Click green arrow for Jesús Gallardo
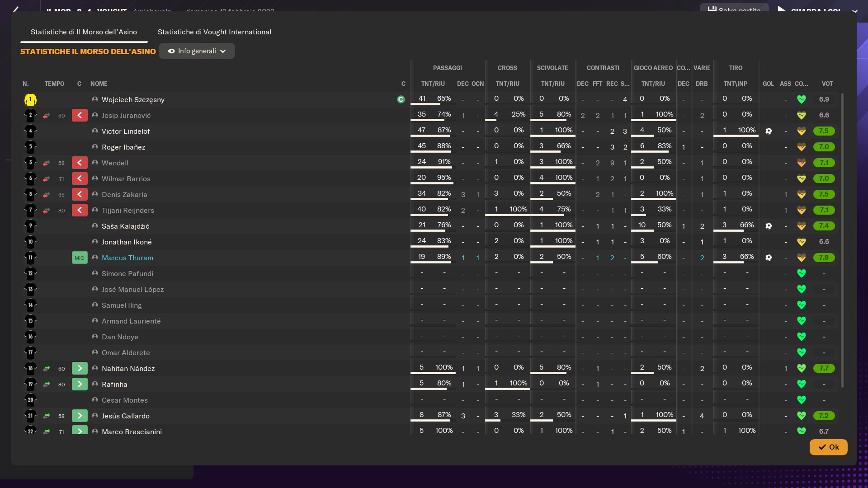Image resolution: width=868 pixels, height=488 pixels. (80, 416)
